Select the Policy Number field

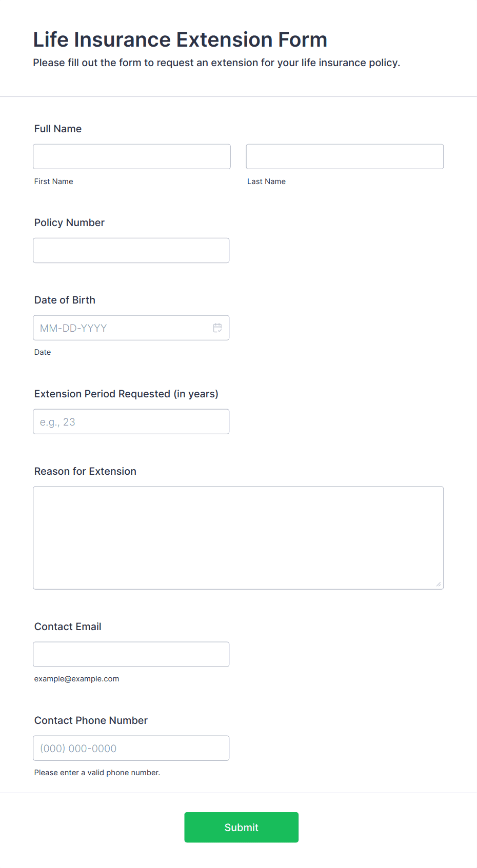[131, 250]
